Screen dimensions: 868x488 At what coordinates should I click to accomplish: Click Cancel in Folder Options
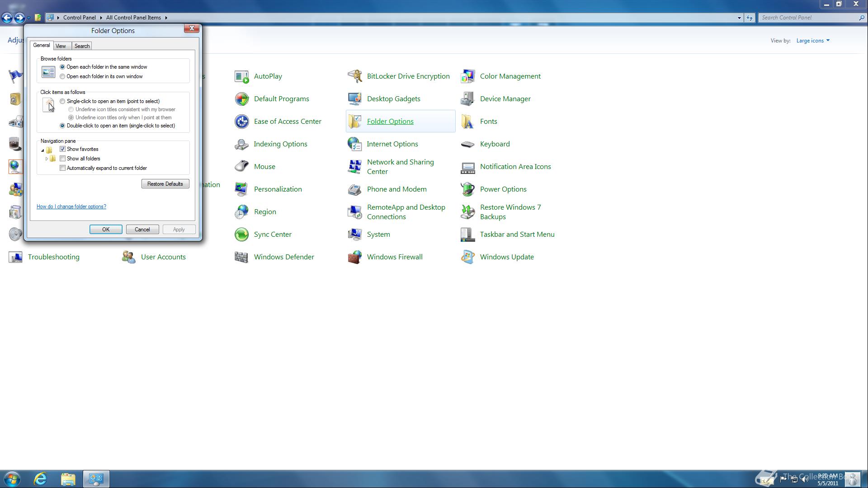click(x=142, y=230)
